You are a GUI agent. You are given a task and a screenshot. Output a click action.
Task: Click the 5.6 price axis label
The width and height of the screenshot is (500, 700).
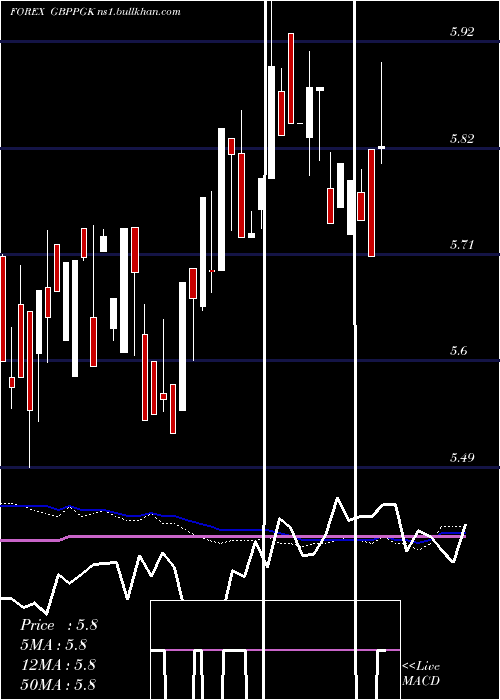pyautogui.click(x=459, y=351)
